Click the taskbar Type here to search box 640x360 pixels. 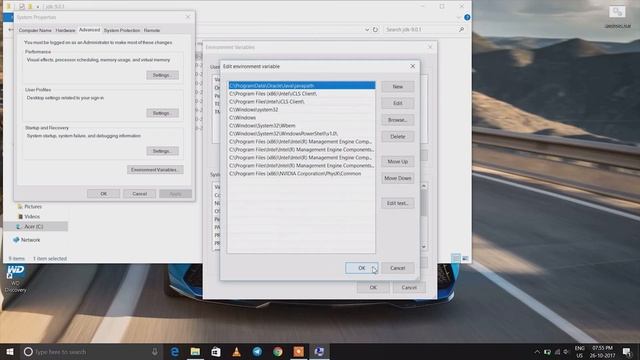[x=90, y=351]
